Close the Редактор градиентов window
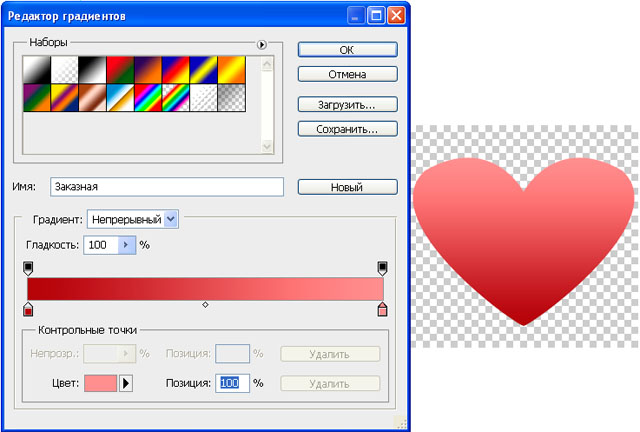 tap(396, 16)
